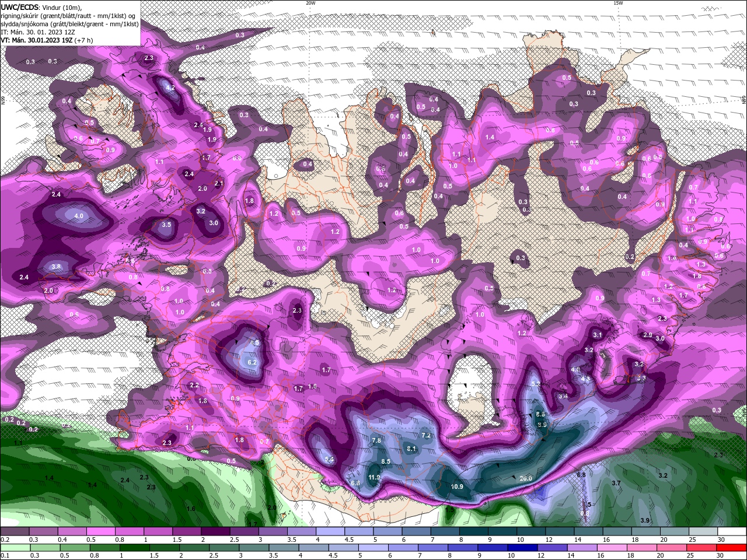
Task: Click the '9.9' precipitation value
Action: coord(542,425)
